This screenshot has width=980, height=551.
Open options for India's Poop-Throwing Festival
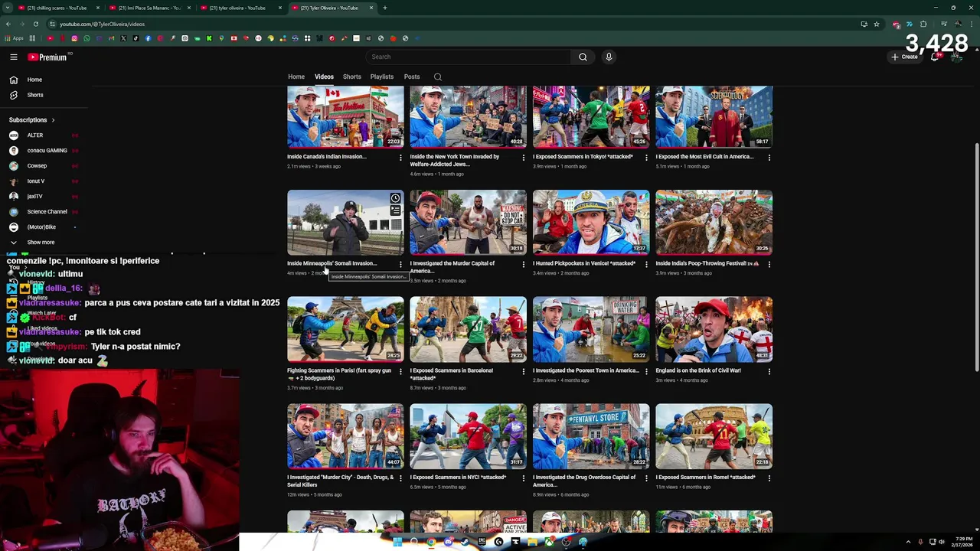(x=769, y=265)
